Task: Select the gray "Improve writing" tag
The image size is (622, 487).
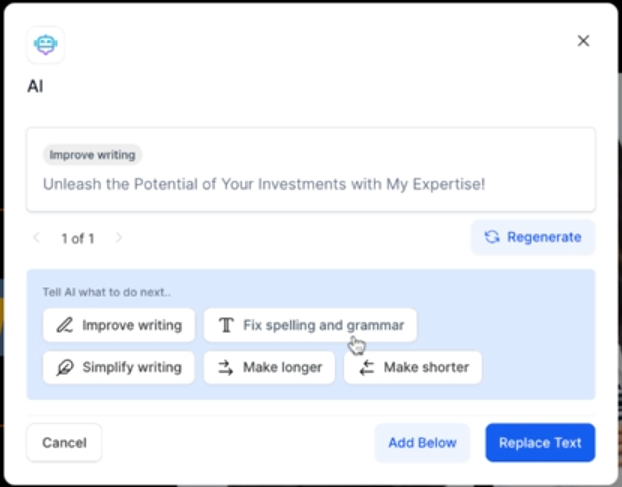Action: (x=92, y=155)
